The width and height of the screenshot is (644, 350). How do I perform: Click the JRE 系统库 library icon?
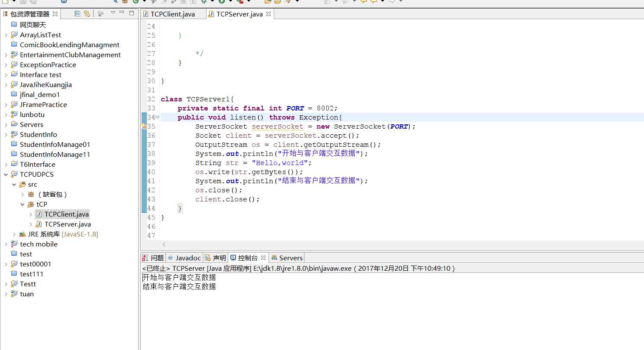tap(23, 234)
